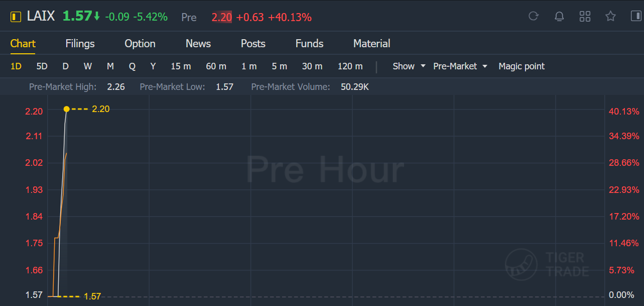Click the refresh icon in header
The width and height of the screenshot is (644, 306).
point(534,17)
